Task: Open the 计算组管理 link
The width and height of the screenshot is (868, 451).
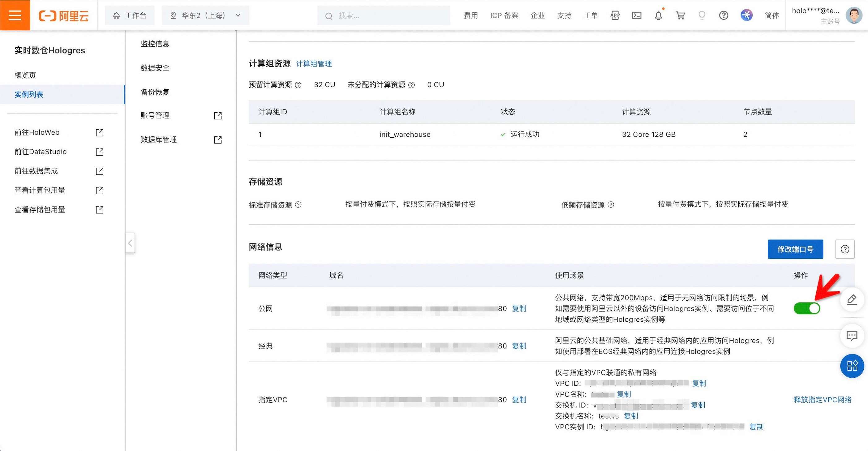Action: point(314,64)
